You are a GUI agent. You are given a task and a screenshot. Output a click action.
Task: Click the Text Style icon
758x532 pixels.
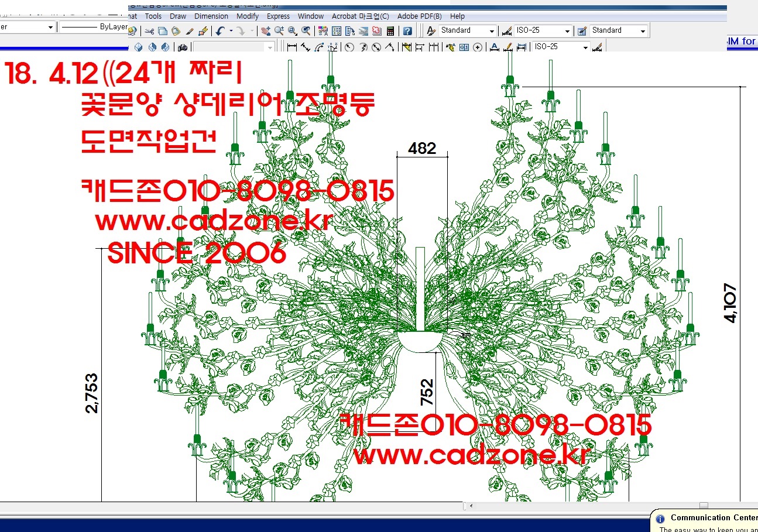pyautogui.click(x=431, y=31)
